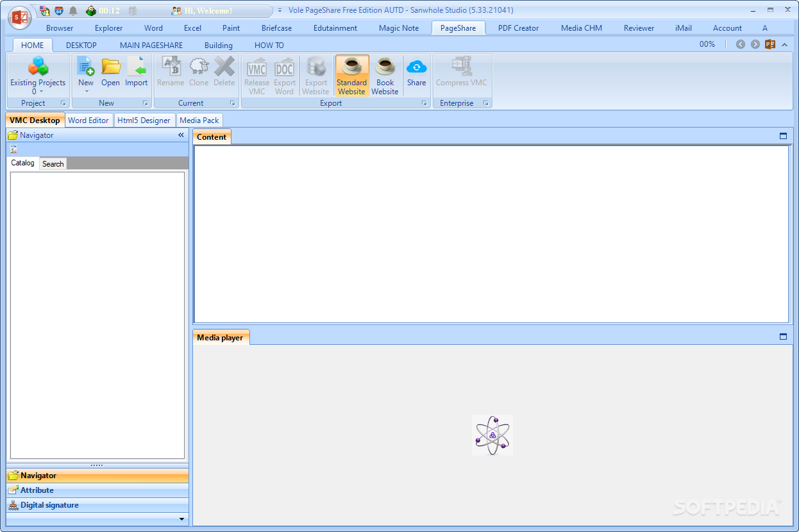Select the Word Editor workspace tab
This screenshot has width=799, height=532.
88,120
